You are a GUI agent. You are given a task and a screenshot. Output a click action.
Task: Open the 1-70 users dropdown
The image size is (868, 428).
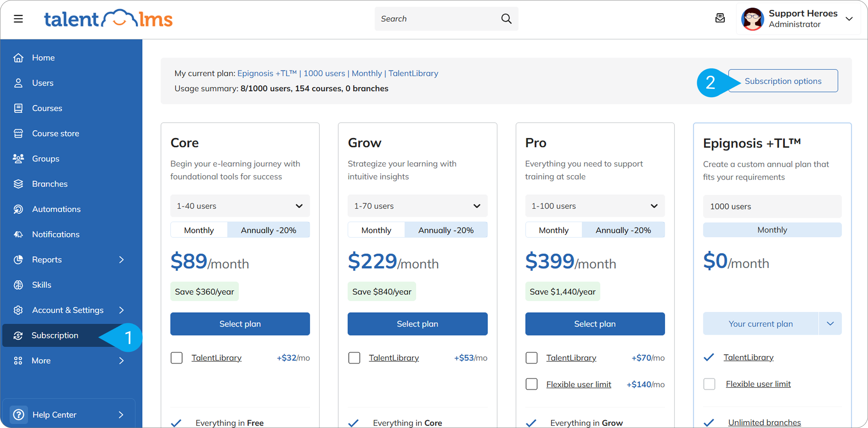pyautogui.click(x=417, y=206)
